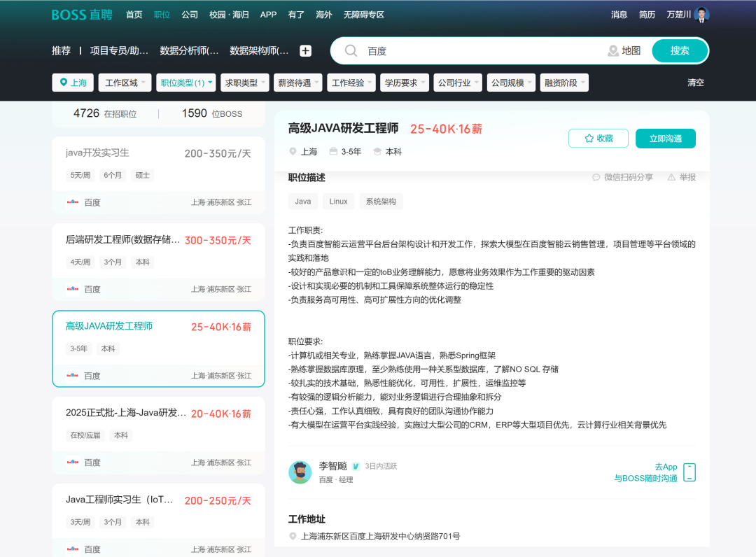Image resolution: width=756 pixels, height=557 pixels.
Task: Click the BOSS直聘 logo
Action: click(x=82, y=15)
